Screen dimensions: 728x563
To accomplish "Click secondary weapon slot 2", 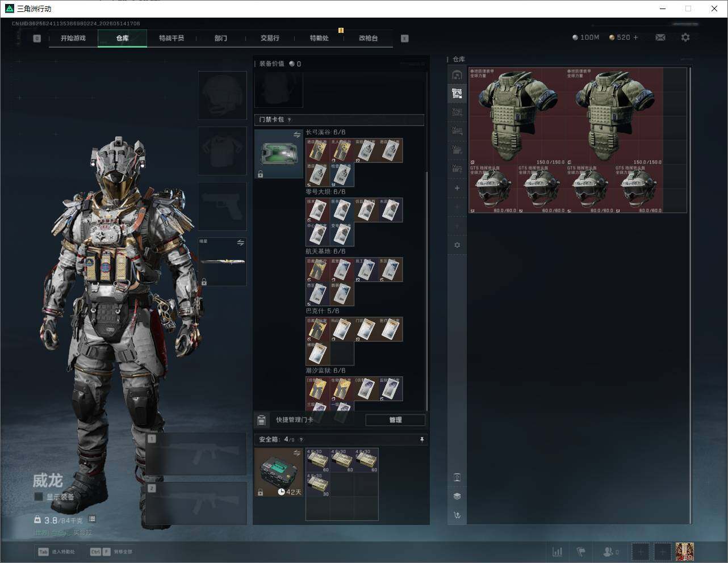I will click(x=196, y=503).
